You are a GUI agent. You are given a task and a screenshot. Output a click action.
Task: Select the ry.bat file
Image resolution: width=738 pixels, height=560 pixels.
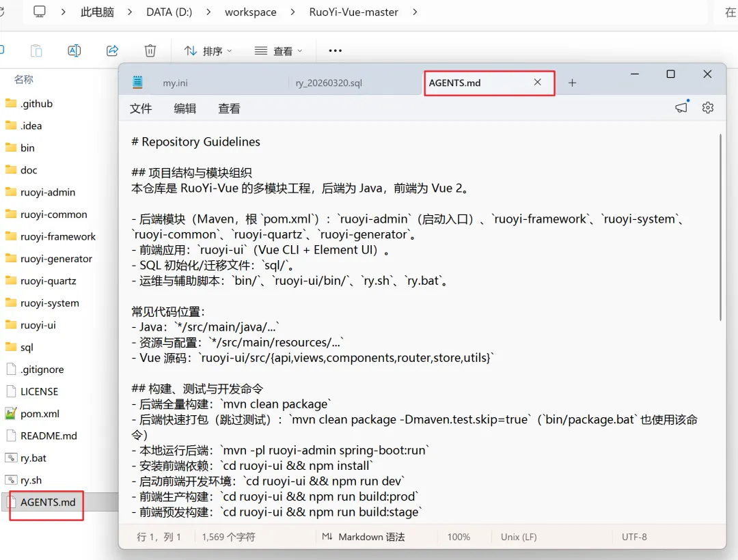click(x=26, y=458)
